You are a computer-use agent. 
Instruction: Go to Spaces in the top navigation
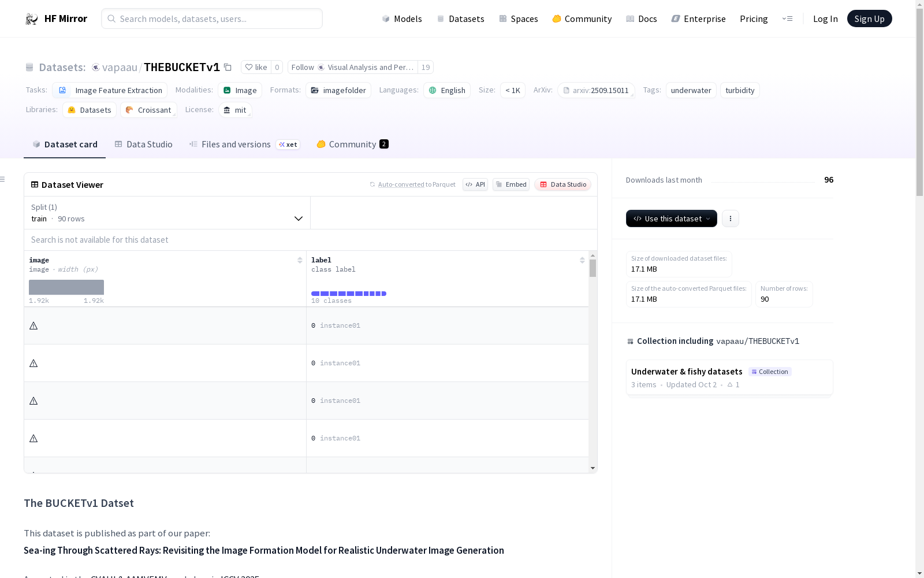[519, 19]
